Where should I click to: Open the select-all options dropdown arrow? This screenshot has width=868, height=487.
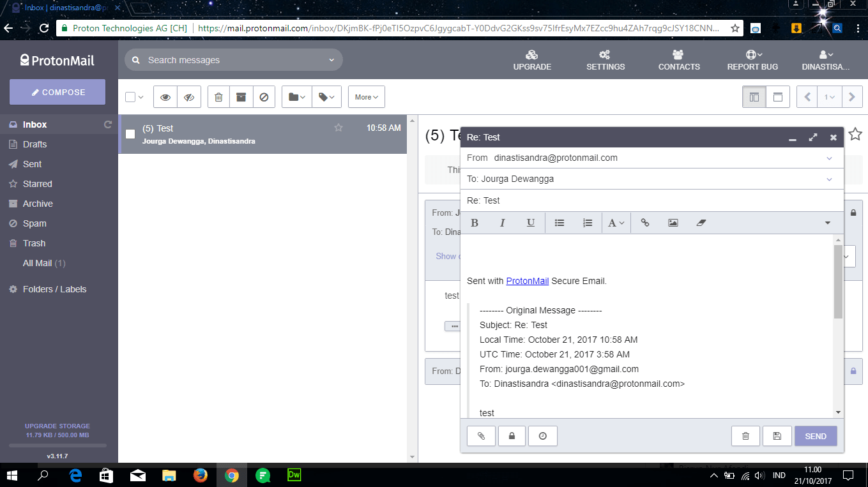(141, 97)
